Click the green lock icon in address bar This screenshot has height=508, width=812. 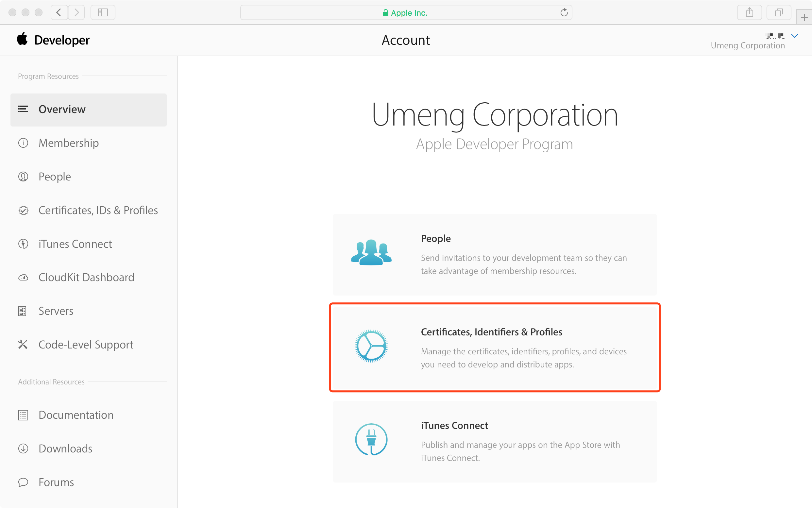pos(385,13)
